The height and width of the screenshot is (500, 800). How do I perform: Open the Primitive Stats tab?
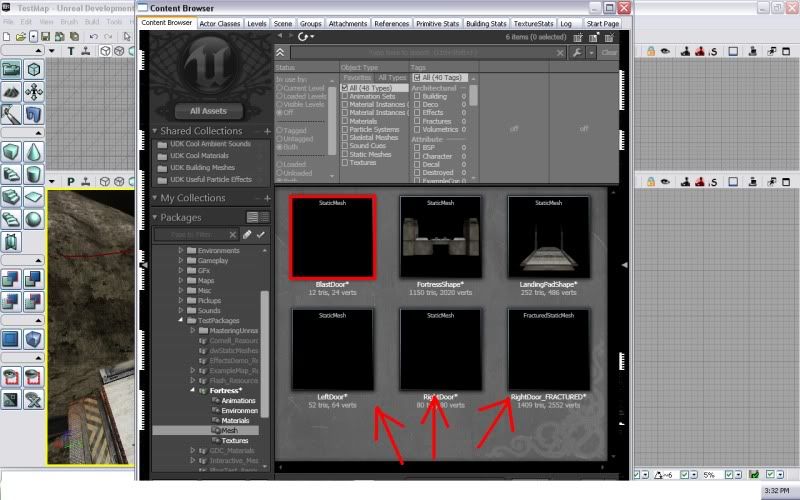coord(437,23)
